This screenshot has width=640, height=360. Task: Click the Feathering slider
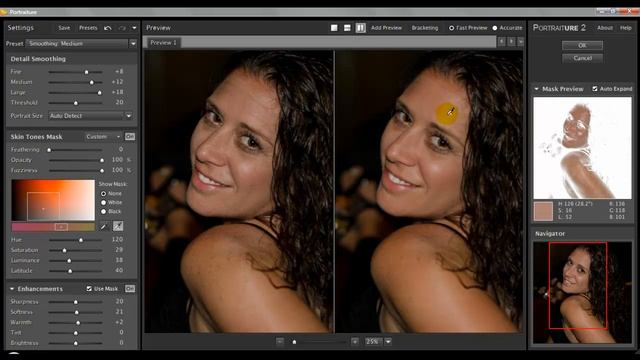tap(76, 150)
